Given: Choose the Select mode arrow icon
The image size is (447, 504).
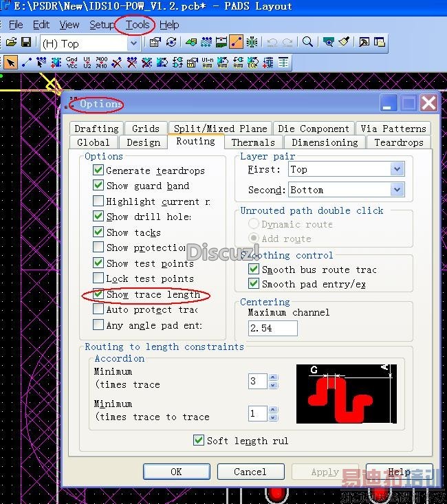Looking at the screenshot, I should [10, 63].
